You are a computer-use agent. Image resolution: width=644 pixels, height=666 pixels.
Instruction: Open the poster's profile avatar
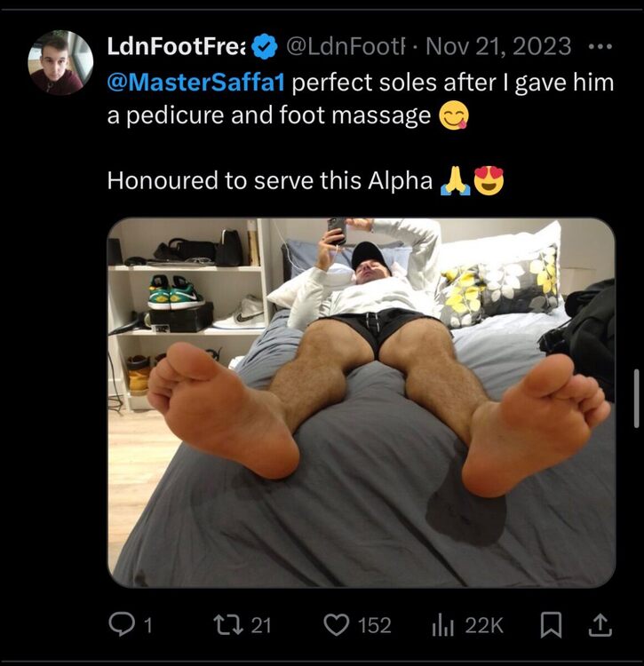coord(60,62)
